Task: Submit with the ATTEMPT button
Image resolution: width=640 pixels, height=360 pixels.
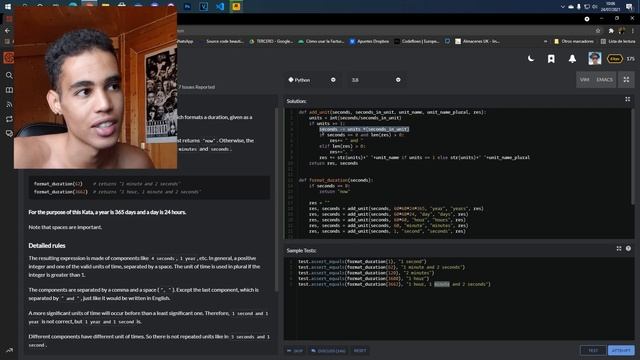Action: pos(621,350)
